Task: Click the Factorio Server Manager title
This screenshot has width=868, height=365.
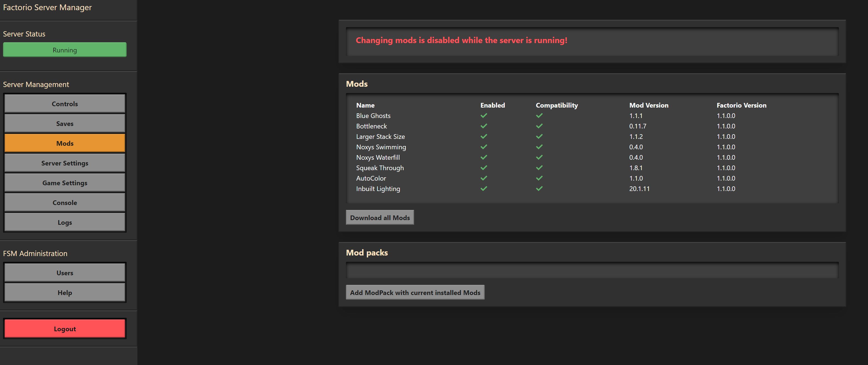Action: [x=47, y=7]
